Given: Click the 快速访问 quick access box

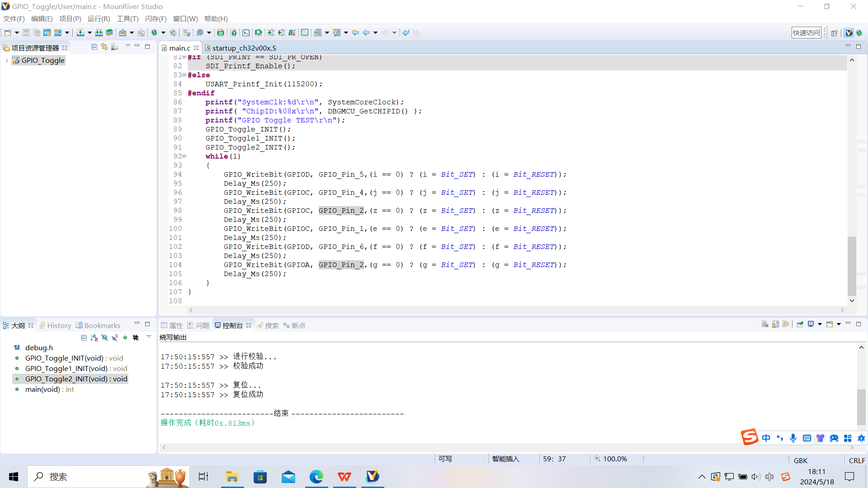Looking at the screenshot, I should tap(806, 33).
